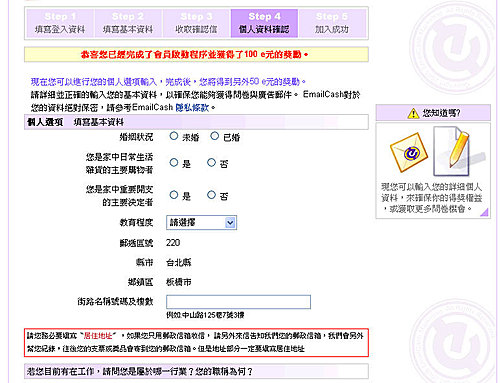Choose 是 for major household spending decision maker
The height and width of the screenshot is (383, 500).
[x=174, y=195]
